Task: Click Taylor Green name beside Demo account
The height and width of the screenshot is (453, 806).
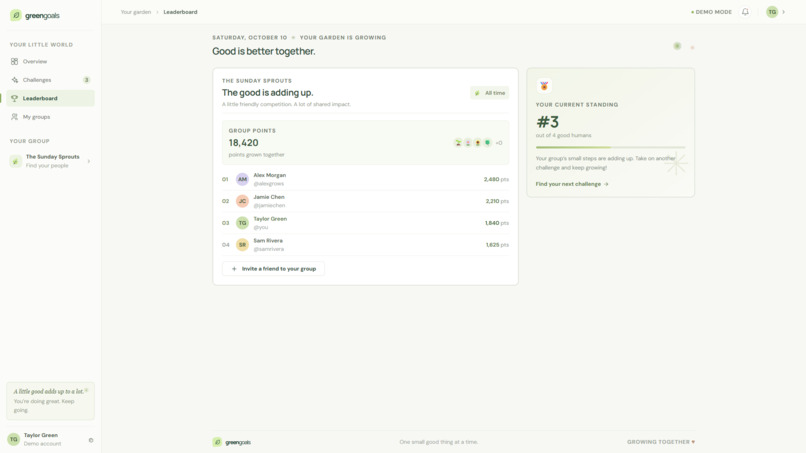Action: click(x=41, y=435)
